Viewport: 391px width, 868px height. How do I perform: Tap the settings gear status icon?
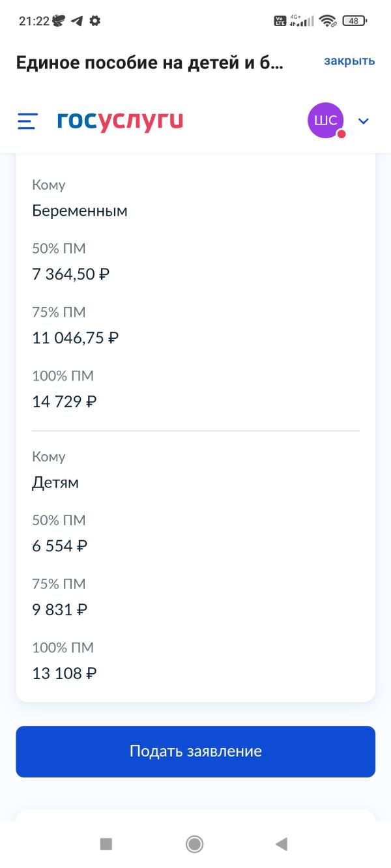coord(95,21)
